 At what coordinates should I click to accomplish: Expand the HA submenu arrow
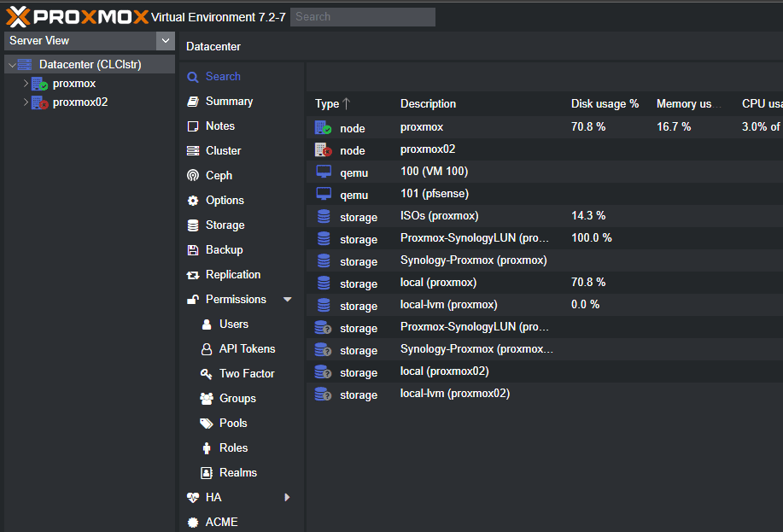tap(287, 498)
